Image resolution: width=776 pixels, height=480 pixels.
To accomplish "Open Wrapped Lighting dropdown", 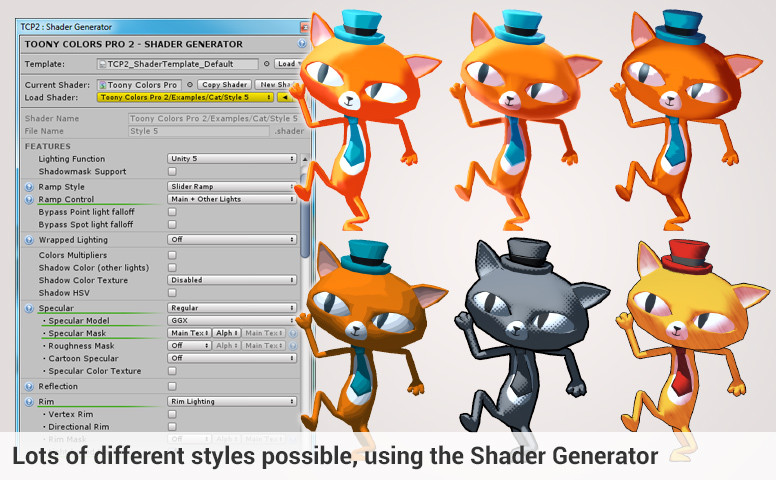I will tap(232, 240).
